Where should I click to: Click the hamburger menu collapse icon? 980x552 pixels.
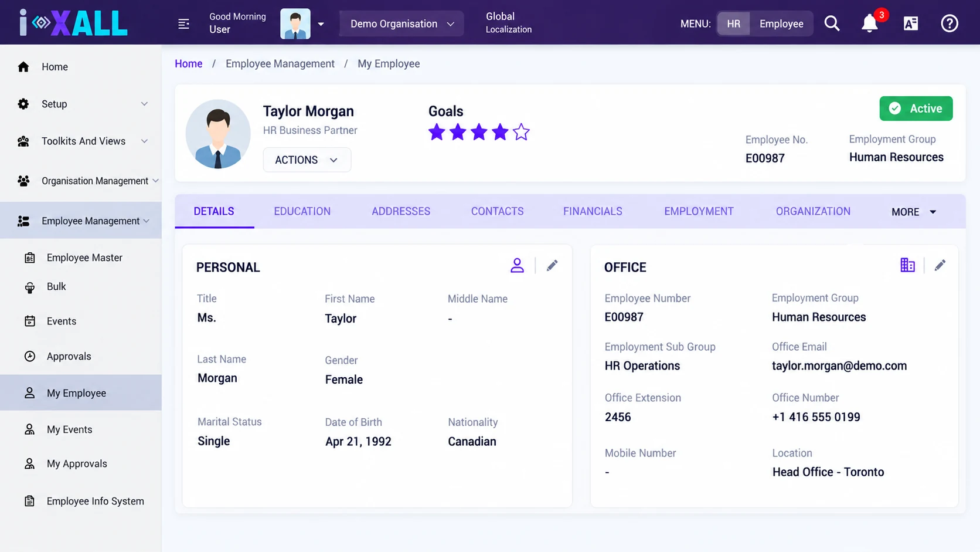coord(183,23)
